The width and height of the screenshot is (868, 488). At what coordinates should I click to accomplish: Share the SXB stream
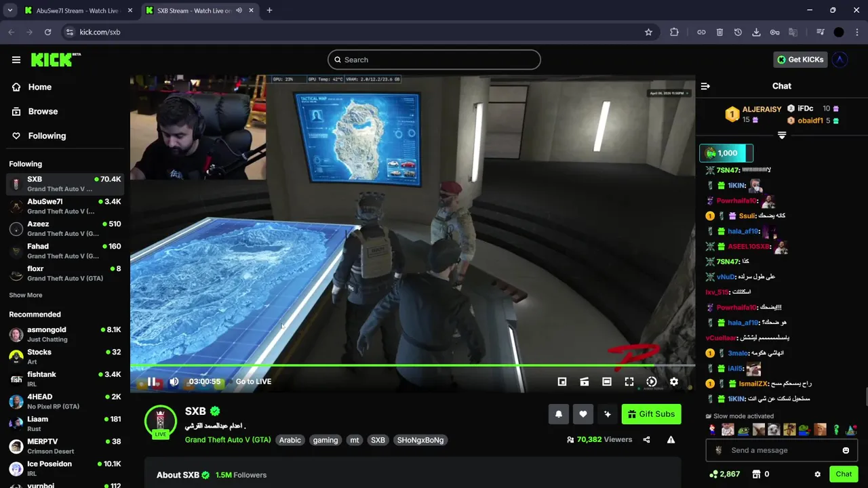click(646, 440)
